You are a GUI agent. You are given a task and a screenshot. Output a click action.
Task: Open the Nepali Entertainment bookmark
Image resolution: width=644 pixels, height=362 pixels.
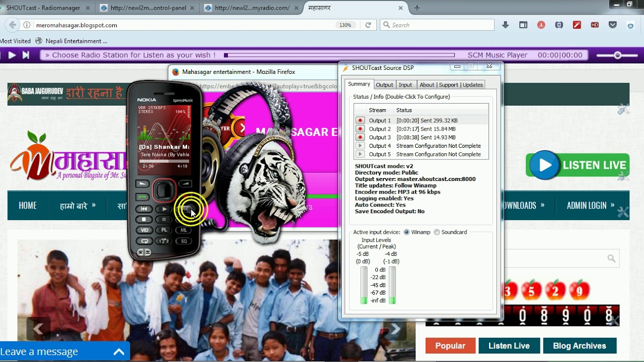(71, 41)
